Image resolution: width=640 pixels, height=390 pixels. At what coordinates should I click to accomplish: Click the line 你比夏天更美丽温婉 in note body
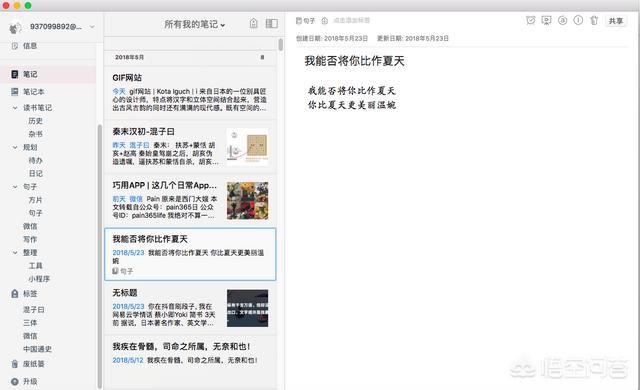click(x=352, y=105)
